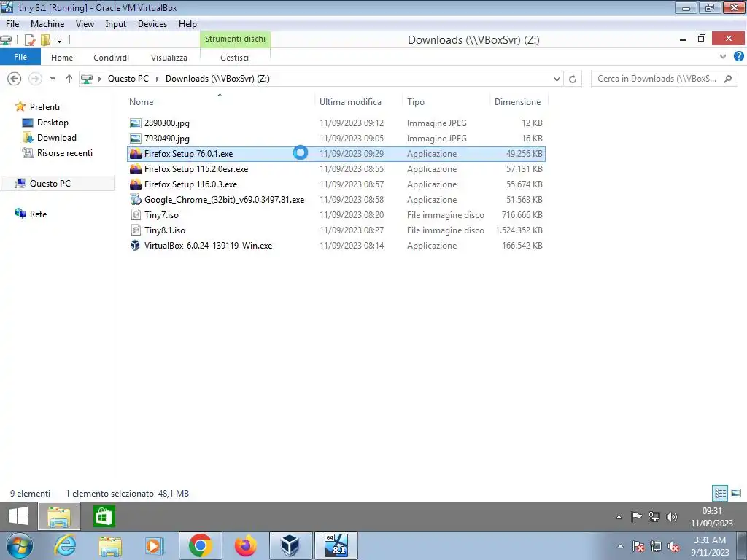Open the Gestisci ribbon tab

(x=234, y=58)
